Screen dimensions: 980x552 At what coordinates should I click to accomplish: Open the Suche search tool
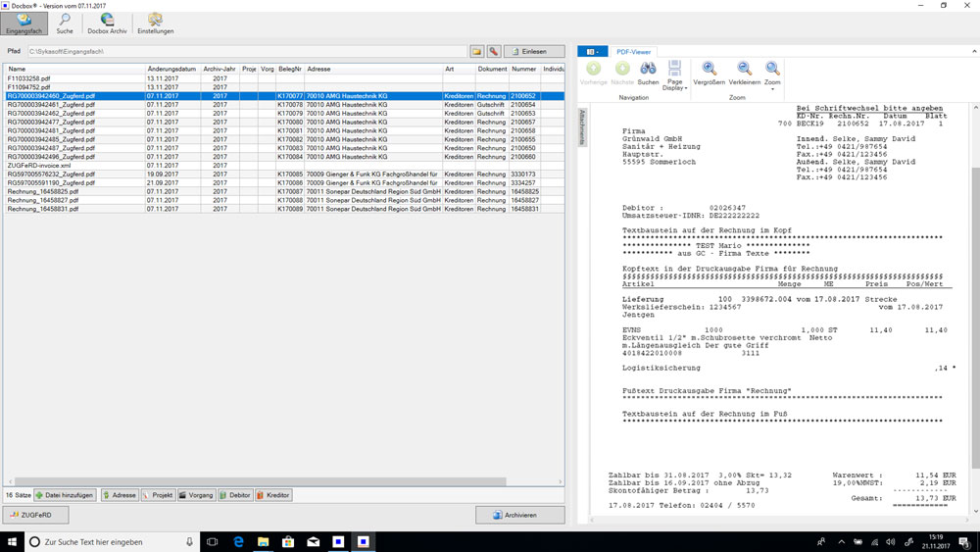(65, 23)
